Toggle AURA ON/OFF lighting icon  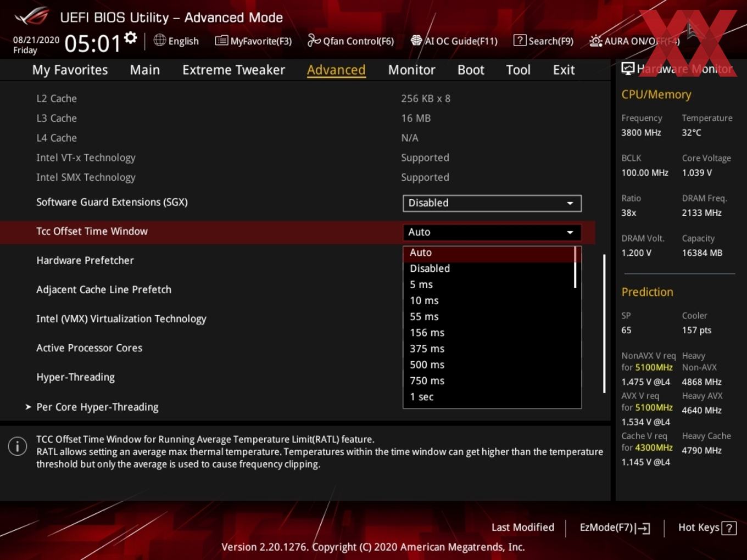tap(595, 41)
